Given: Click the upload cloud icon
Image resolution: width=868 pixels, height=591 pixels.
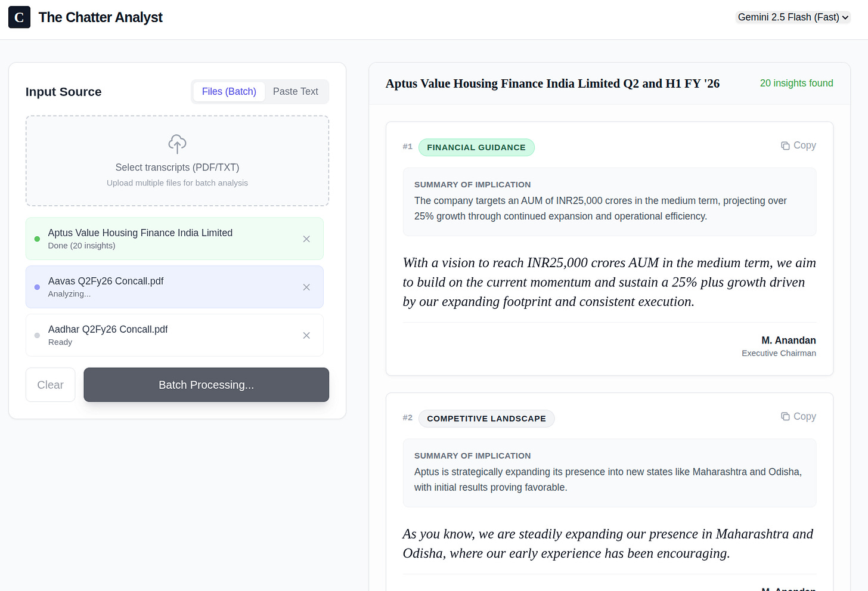Looking at the screenshot, I should tap(177, 144).
